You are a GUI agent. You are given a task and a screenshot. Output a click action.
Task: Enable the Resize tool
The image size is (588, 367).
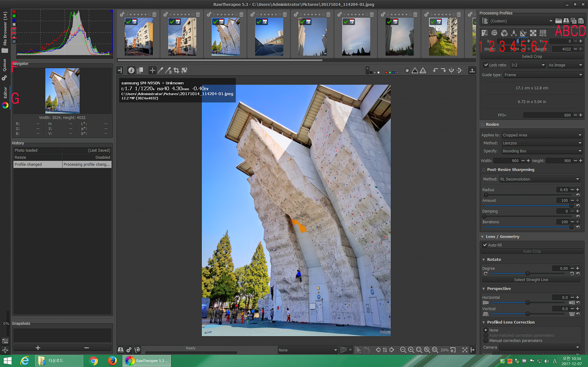pyautogui.click(x=483, y=125)
